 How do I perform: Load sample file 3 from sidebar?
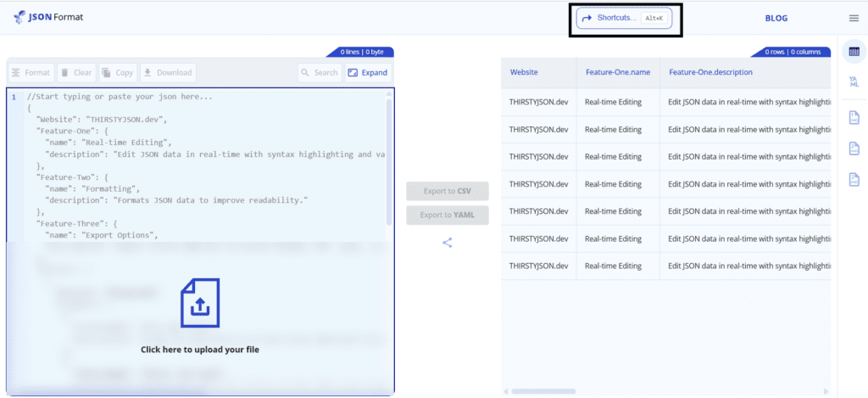click(854, 180)
